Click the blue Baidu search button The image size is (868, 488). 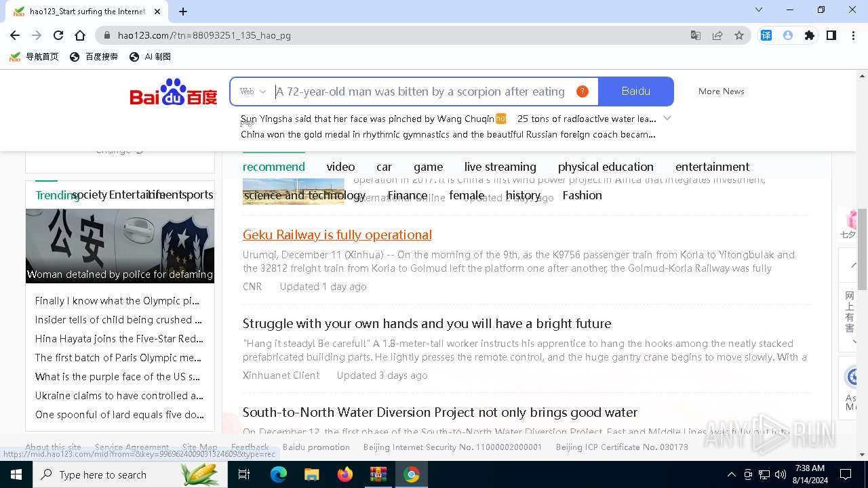click(x=636, y=91)
